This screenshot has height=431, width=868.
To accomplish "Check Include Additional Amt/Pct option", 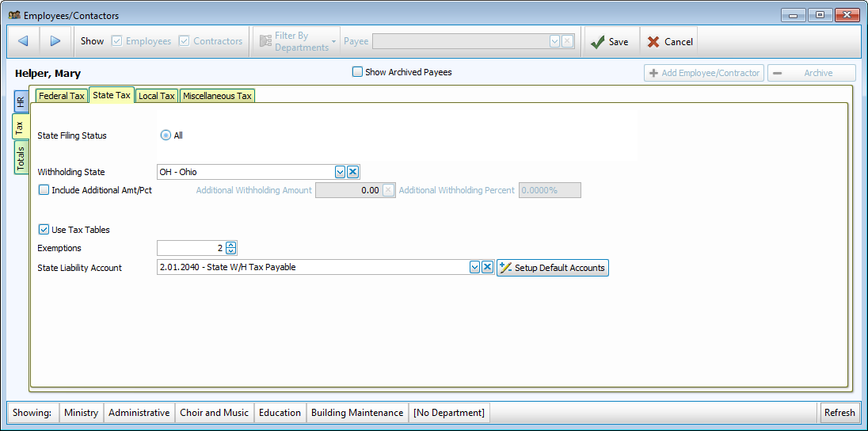I will 44,190.
